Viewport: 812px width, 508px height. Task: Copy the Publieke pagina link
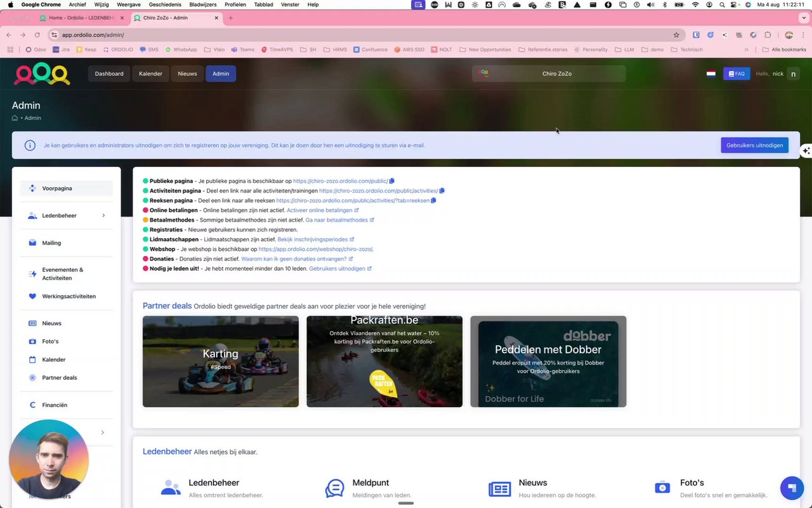[x=392, y=181]
